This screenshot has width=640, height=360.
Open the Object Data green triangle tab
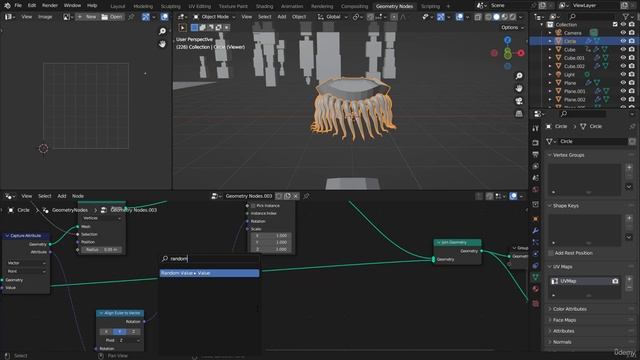[536, 277]
